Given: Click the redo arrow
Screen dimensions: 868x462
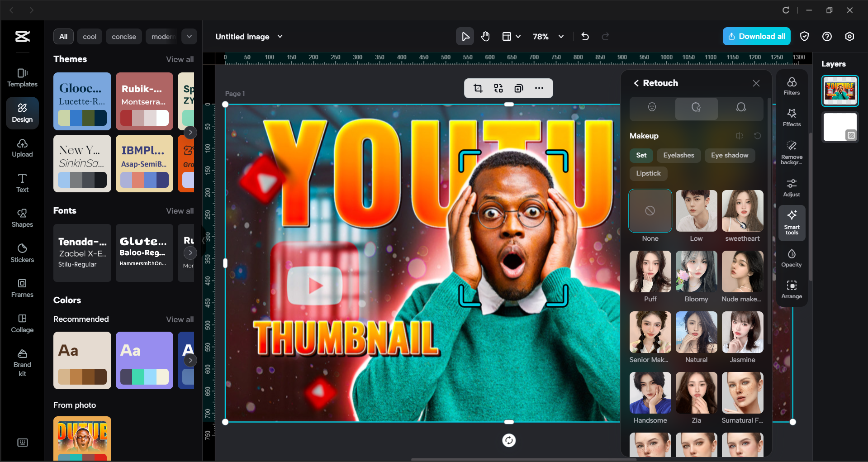Looking at the screenshot, I should click(606, 36).
